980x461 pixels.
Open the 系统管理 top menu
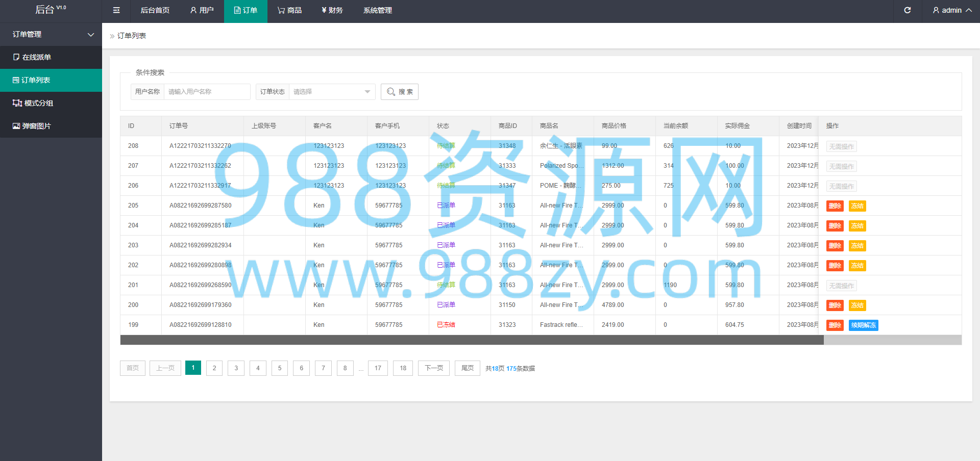pyautogui.click(x=378, y=10)
